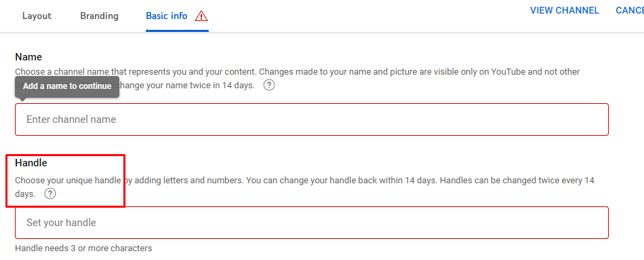Switch to the Layout tab
Viewport: 644px width, 260px height.
click(37, 16)
